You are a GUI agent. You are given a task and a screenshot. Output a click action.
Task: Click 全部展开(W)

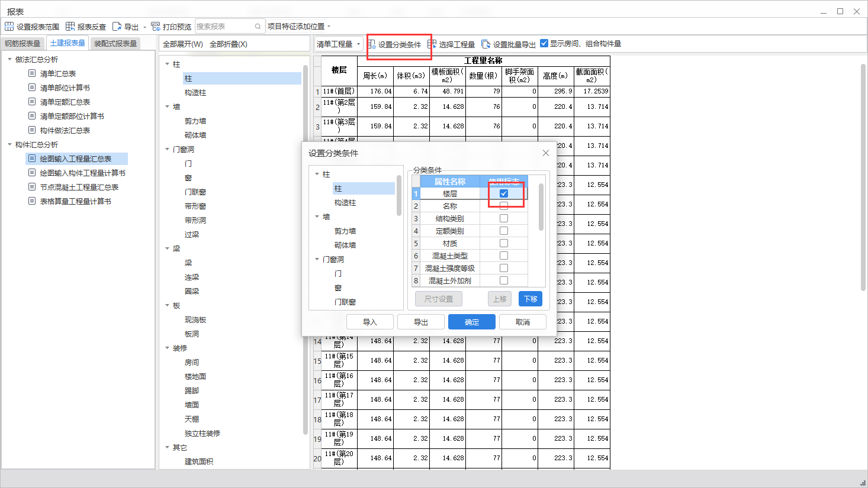pyautogui.click(x=183, y=44)
